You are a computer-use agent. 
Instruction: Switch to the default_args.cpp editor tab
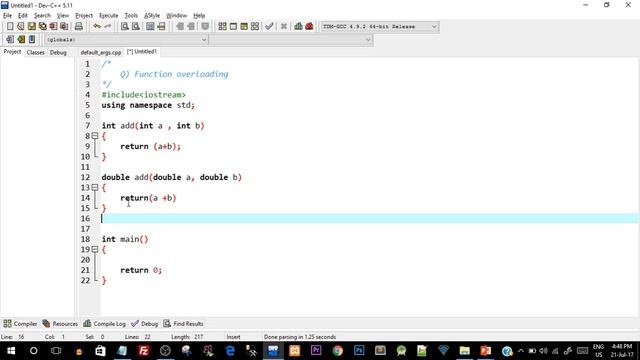(x=101, y=52)
